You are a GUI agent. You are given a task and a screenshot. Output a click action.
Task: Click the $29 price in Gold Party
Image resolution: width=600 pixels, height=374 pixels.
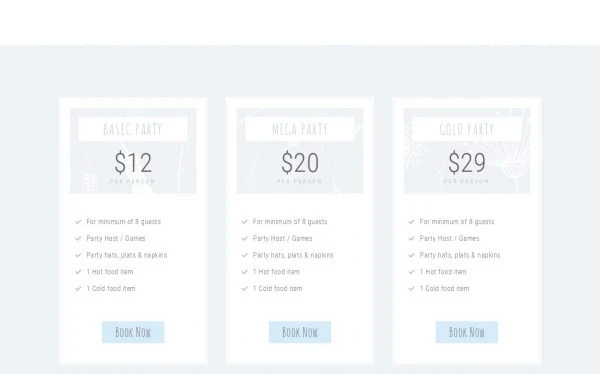(467, 163)
